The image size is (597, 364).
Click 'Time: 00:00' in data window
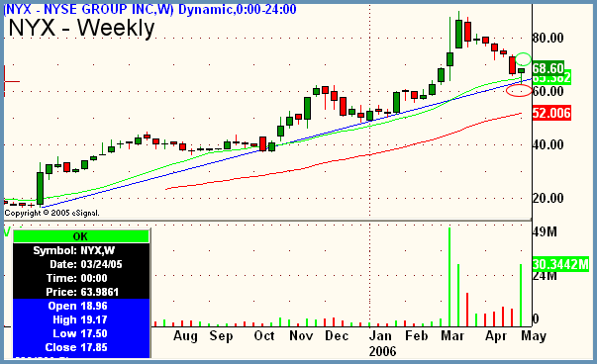[76, 278]
